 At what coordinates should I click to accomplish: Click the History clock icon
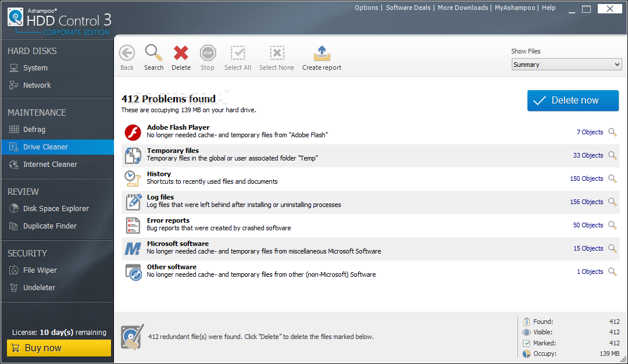[133, 179]
